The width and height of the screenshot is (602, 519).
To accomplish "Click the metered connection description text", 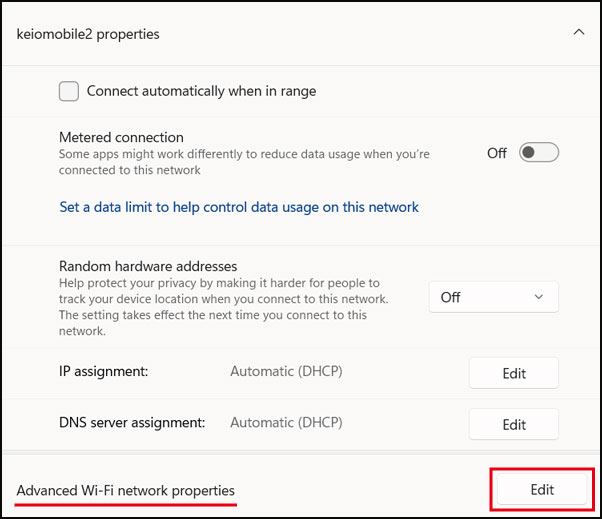I will coord(244,162).
